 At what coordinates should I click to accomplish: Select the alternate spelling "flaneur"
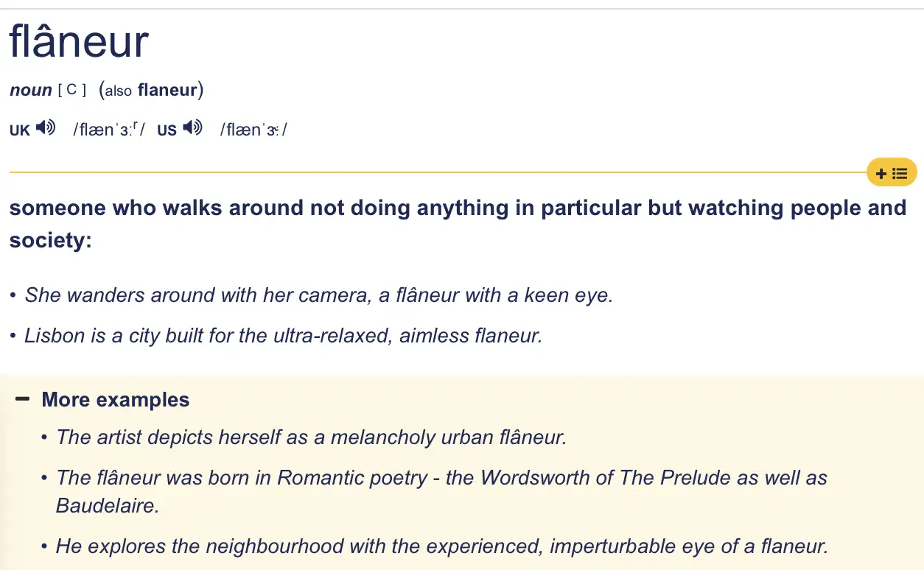pyautogui.click(x=167, y=91)
